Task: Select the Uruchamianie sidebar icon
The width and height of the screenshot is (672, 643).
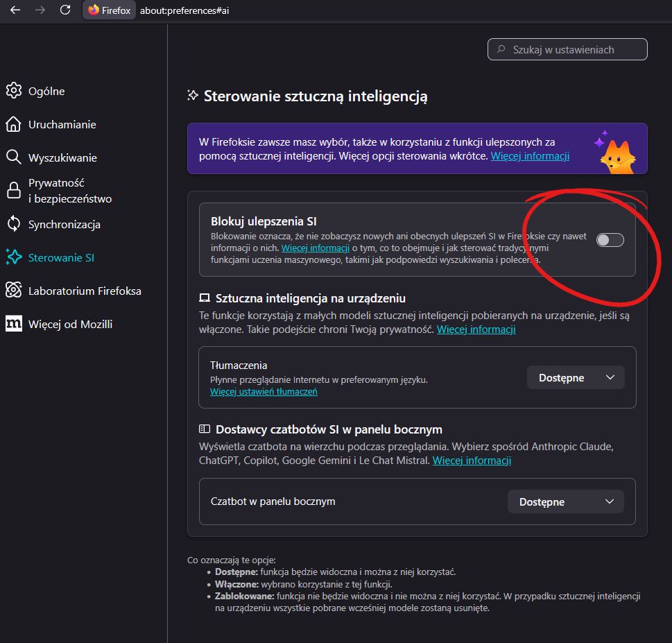Action: tap(14, 124)
